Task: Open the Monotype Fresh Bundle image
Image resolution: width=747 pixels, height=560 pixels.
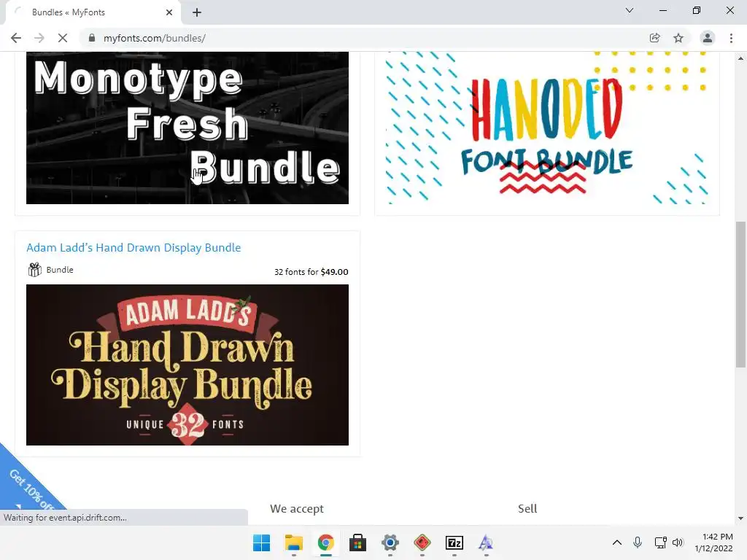Action: pos(187,128)
